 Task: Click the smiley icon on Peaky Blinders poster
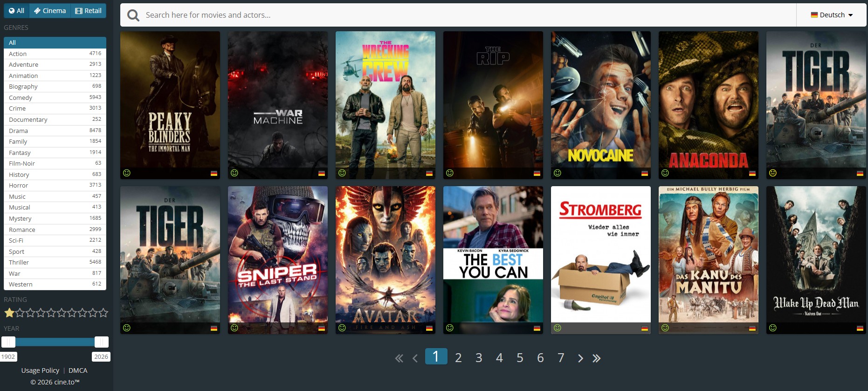pos(127,173)
